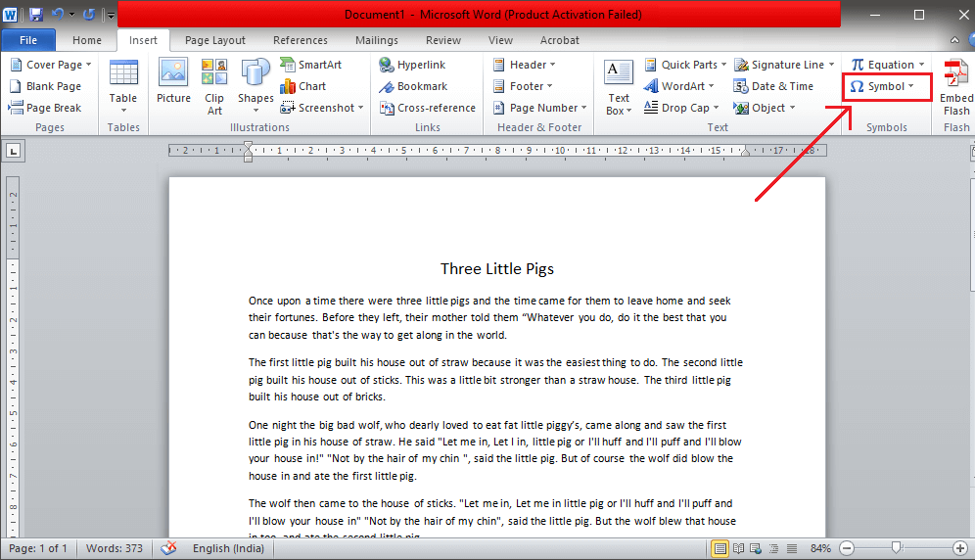Click the proofing errors status icon
975x560 pixels.
169,548
